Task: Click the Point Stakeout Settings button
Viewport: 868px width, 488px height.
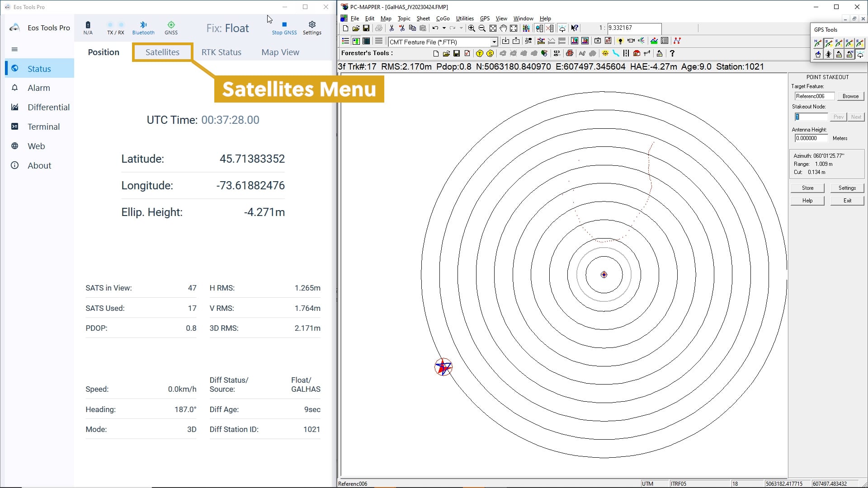Action: [847, 188]
